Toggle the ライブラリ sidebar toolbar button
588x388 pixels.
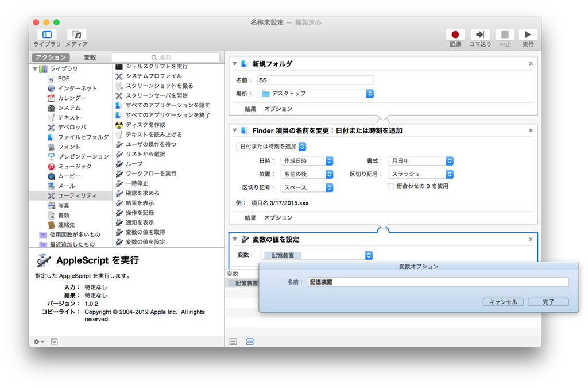(47, 34)
